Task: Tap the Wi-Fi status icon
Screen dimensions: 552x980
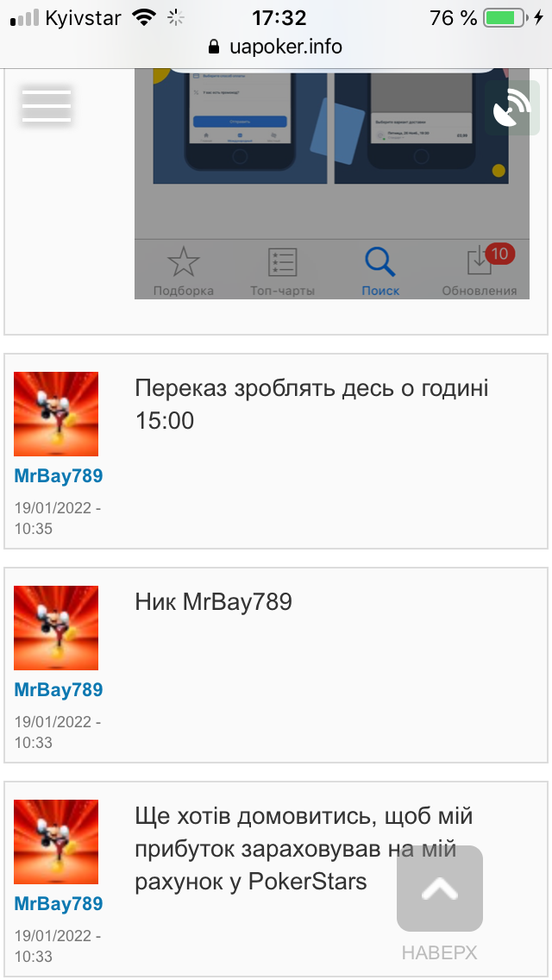Action: point(144,17)
